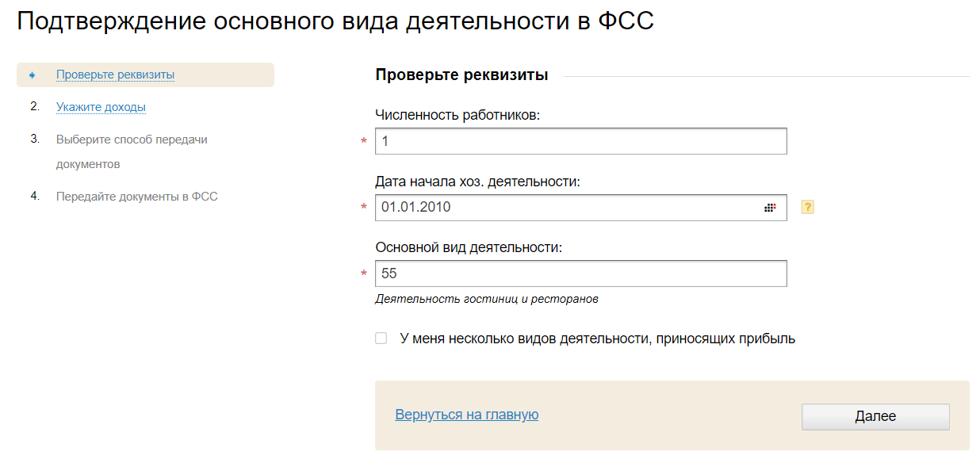The width and height of the screenshot is (980, 459).
Task: Select step 'Выберите способ передачи документов'
Action: pyautogui.click(x=131, y=140)
